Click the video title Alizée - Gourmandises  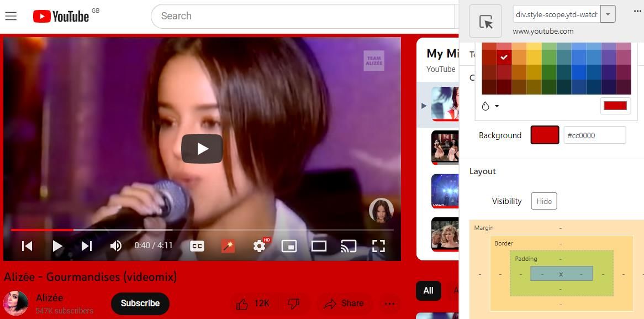91,276
